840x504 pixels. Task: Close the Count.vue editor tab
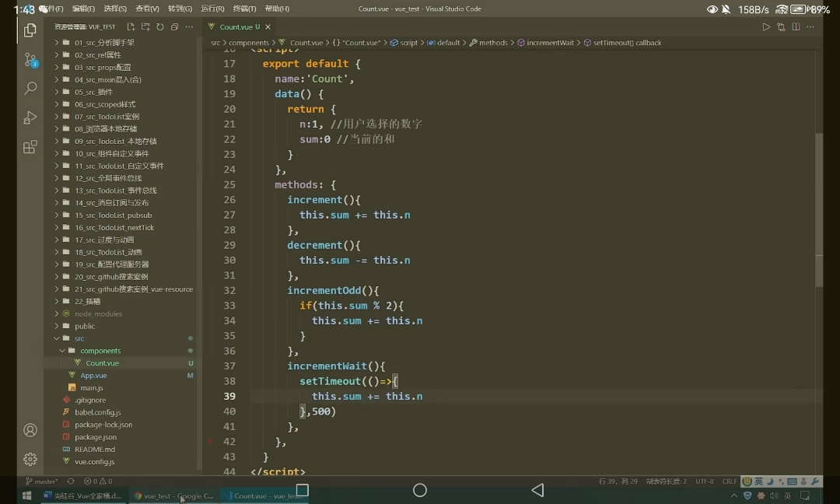(x=268, y=26)
